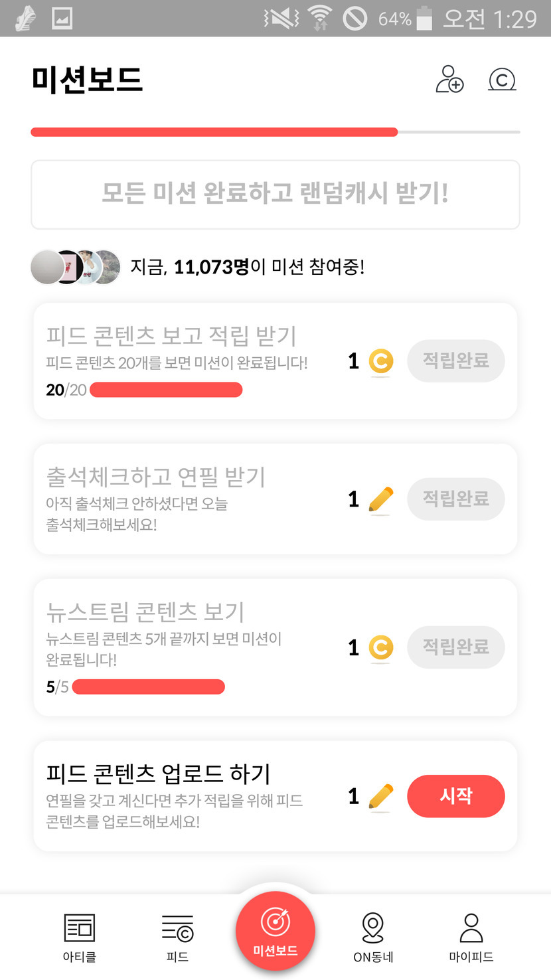551x980 pixels.
Task: Tap the 아티클 article icon
Action: click(x=79, y=928)
